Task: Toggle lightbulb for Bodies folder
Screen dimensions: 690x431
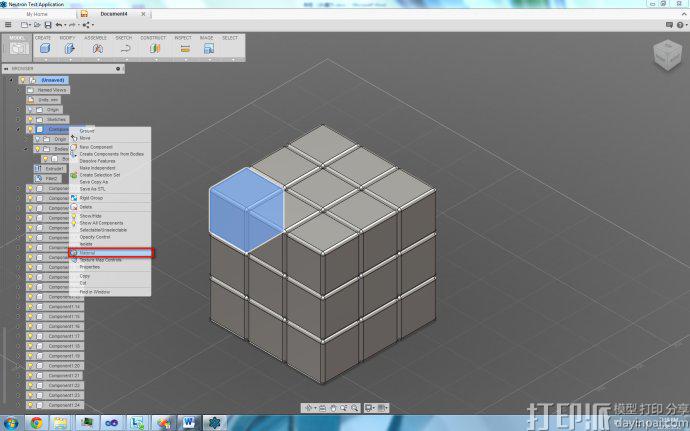Action: tap(38, 149)
